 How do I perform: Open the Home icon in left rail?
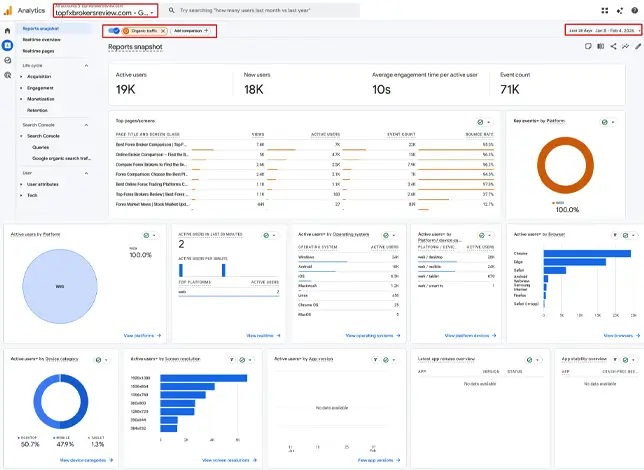(7, 31)
